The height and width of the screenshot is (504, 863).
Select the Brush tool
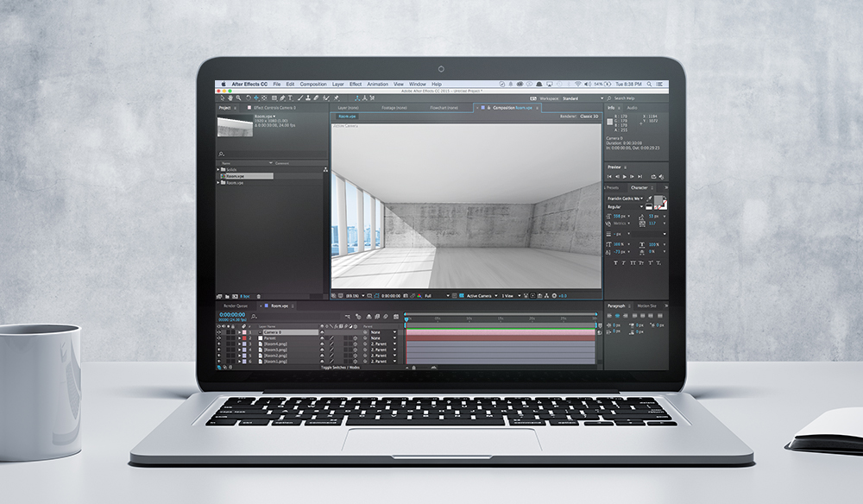click(x=299, y=98)
